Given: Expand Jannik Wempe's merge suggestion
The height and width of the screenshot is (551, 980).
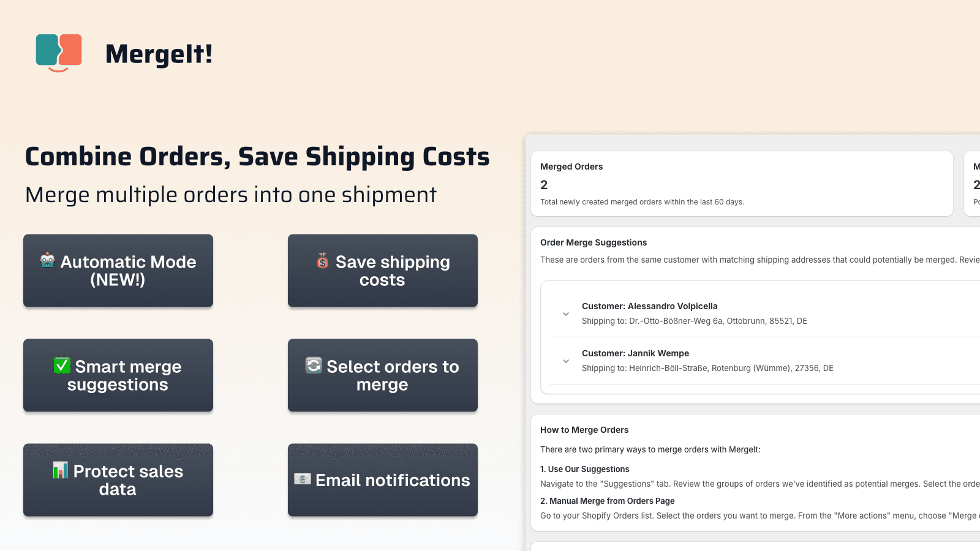Looking at the screenshot, I should pos(566,361).
